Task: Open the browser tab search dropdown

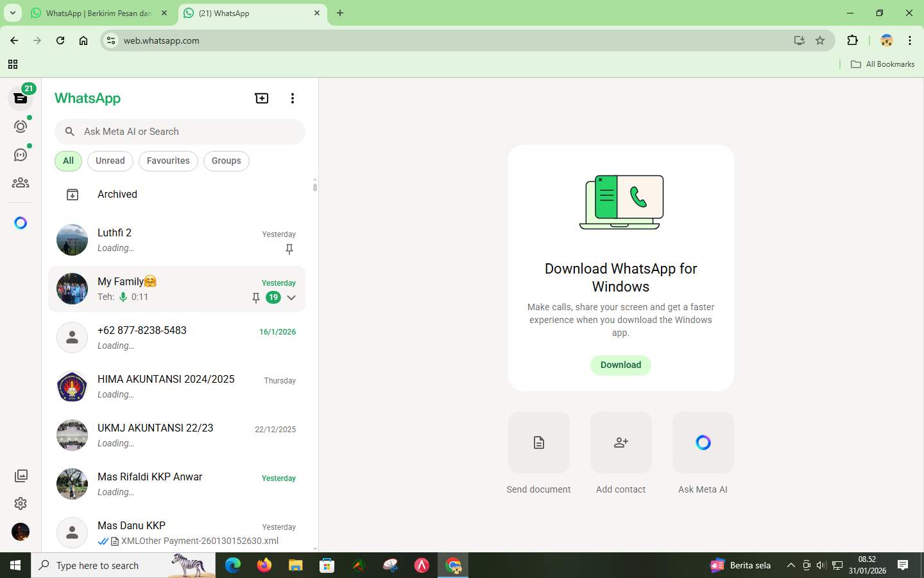Action: click(12, 13)
